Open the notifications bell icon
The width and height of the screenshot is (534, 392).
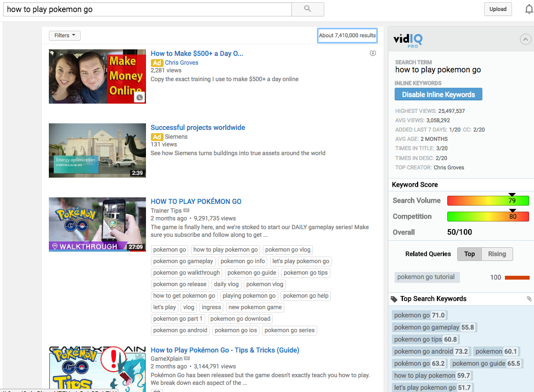point(529,9)
